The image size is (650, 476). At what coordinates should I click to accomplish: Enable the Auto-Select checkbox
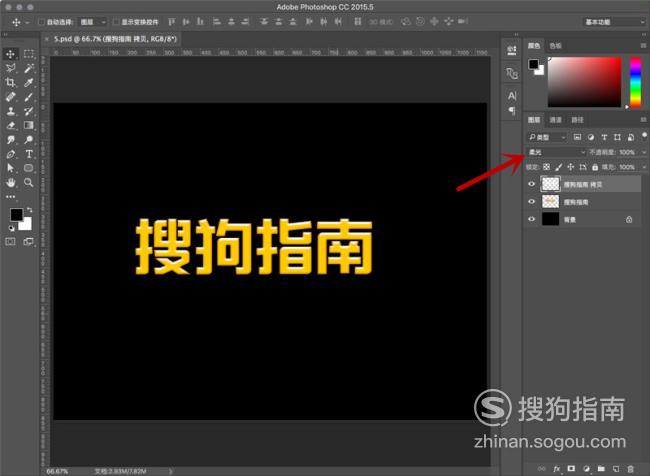[x=41, y=22]
